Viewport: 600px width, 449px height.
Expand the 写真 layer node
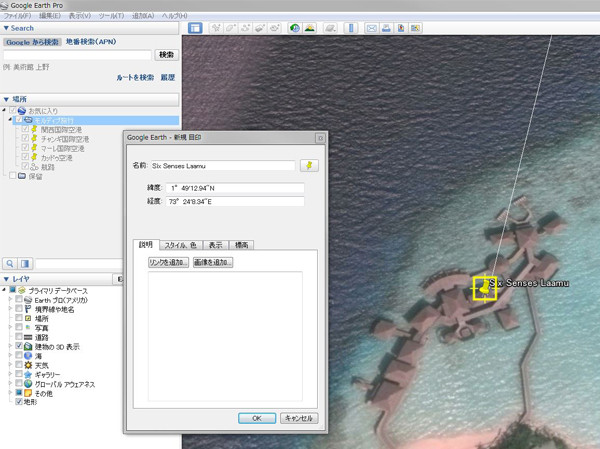pyautogui.click(x=10, y=327)
